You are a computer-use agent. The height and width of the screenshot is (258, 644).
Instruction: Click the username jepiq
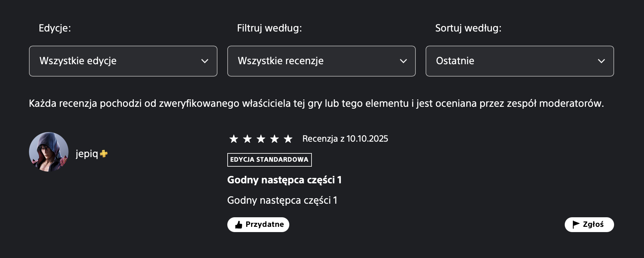click(87, 154)
